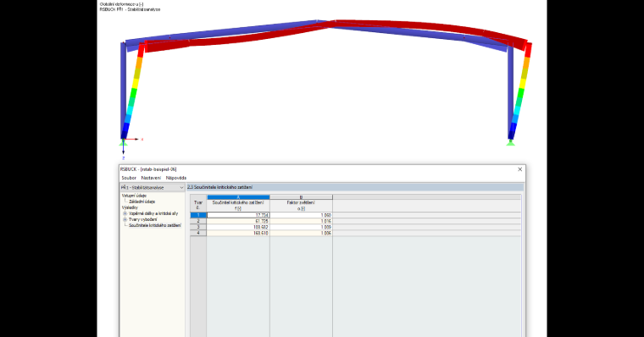The image size is (644, 337).
Task: Expand the Vzpěrné délky a kritické síly node
Action: tap(125, 213)
